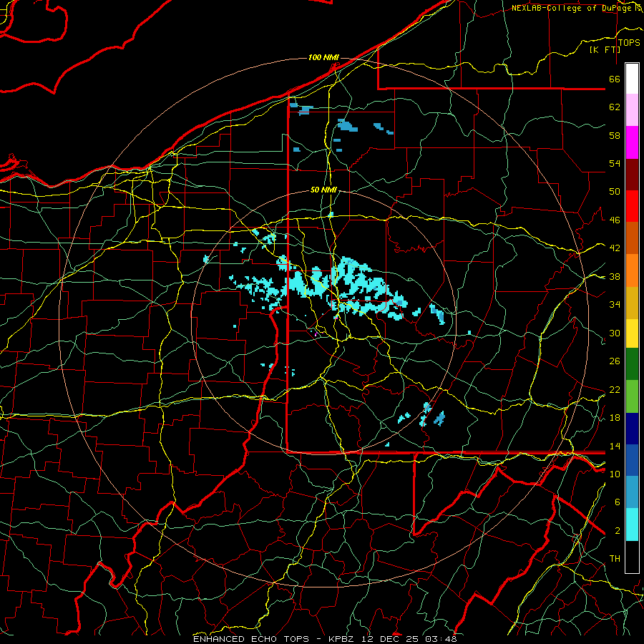Click the '14' legend value
The width and height of the screenshot is (644, 644).
[x=615, y=446]
